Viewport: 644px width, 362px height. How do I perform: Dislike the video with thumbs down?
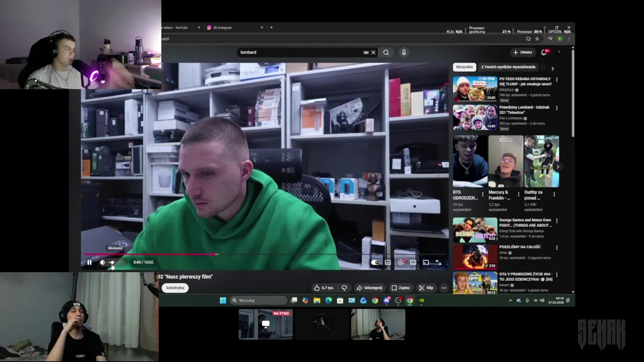(344, 288)
